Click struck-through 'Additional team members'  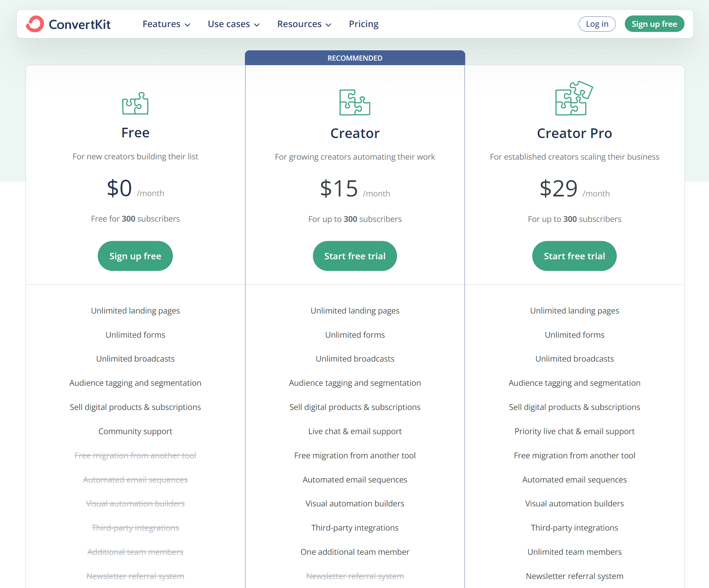[x=135, y=552]
